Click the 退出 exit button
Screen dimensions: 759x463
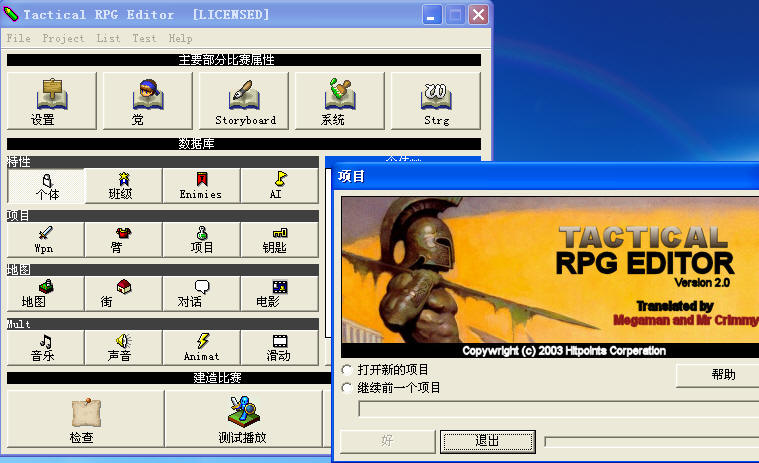487,441
